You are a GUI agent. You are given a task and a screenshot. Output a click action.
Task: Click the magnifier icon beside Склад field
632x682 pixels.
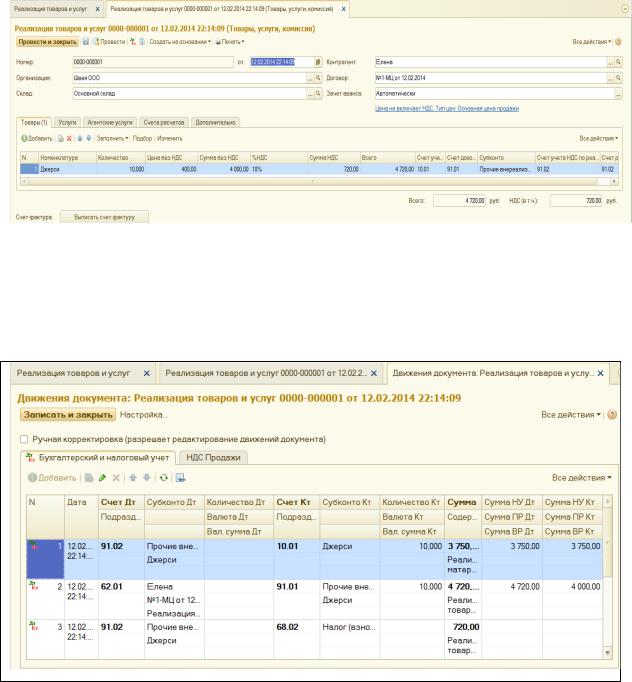pyautogui.click(x=318, y=94)
